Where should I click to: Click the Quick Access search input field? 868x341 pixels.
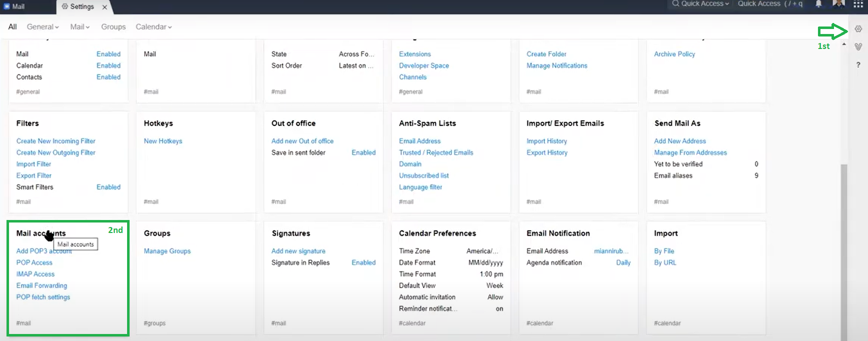(x=770, y=4)
